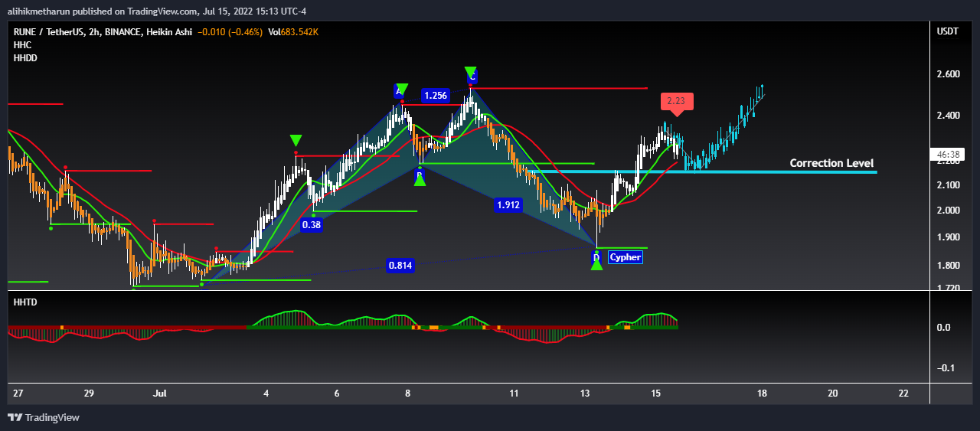Click the 13 date on the time axis
This screenshot has height=431, width=980.
pos(585,393)
